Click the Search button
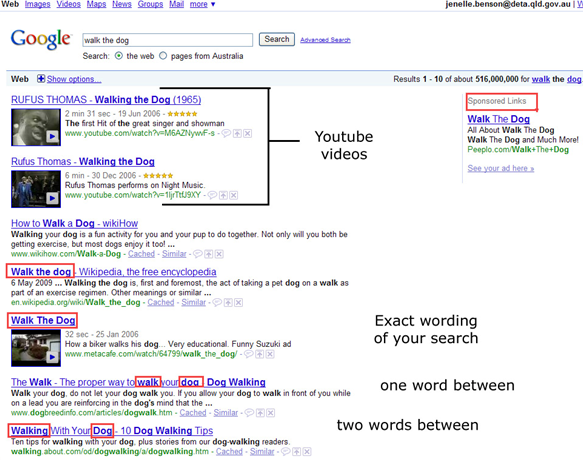Viewport: 583px width, 460px height. coord(277,39)
